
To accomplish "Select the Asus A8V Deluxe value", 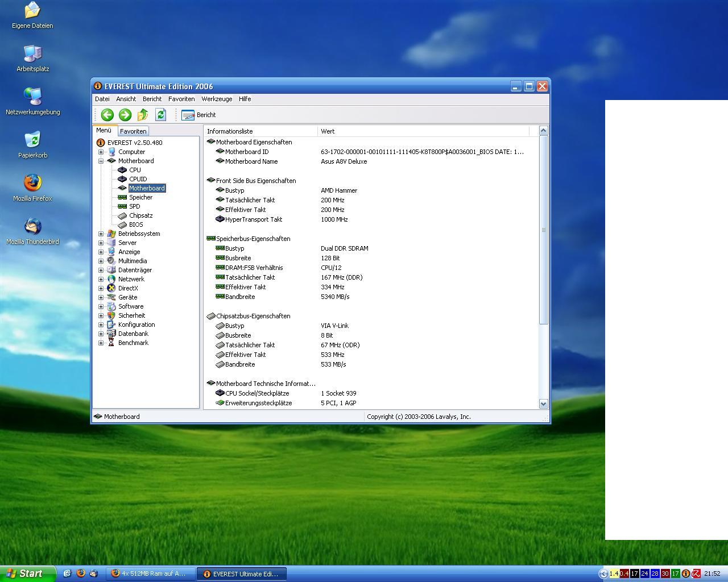I will (344, 161).
